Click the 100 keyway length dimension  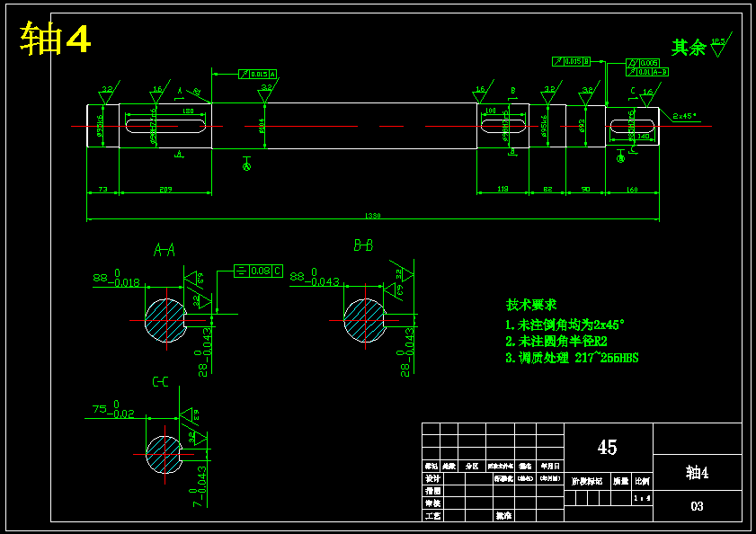click(490, 111)
